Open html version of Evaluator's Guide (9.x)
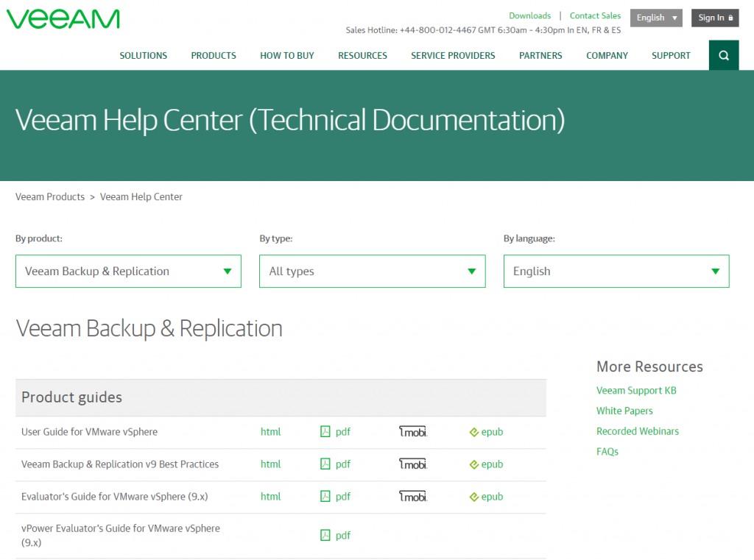 pyautogui.click(x=271, y=497)
